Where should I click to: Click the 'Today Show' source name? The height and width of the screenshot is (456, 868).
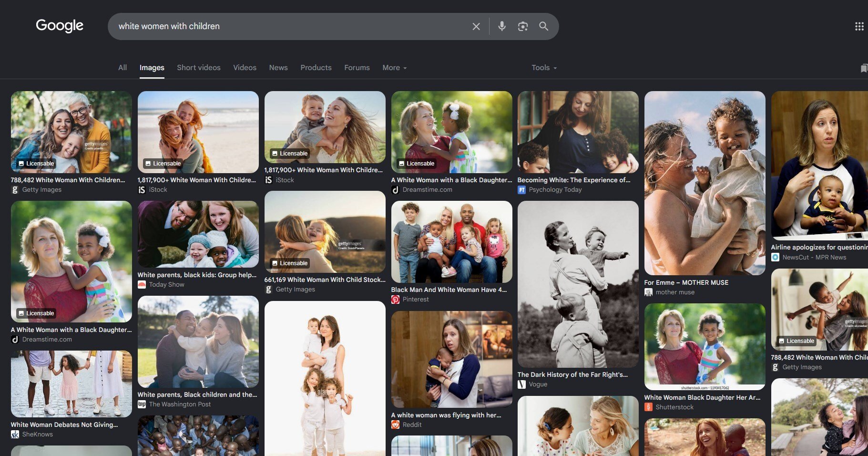coord(167,285)
